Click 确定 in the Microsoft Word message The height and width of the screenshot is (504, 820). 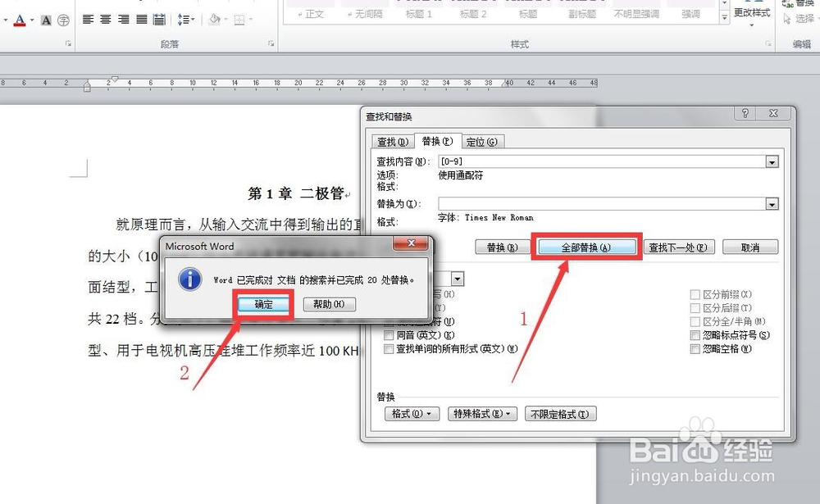click(x=263, y=304)
